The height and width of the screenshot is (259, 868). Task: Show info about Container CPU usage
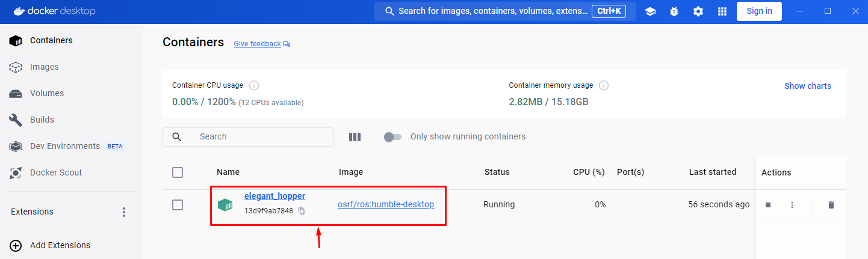254,85
